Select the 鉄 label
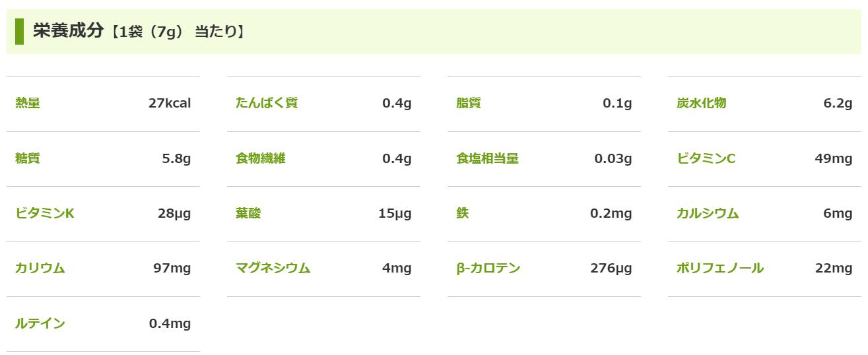The width and height of the screenshot is (868, 355). point(462,213)
